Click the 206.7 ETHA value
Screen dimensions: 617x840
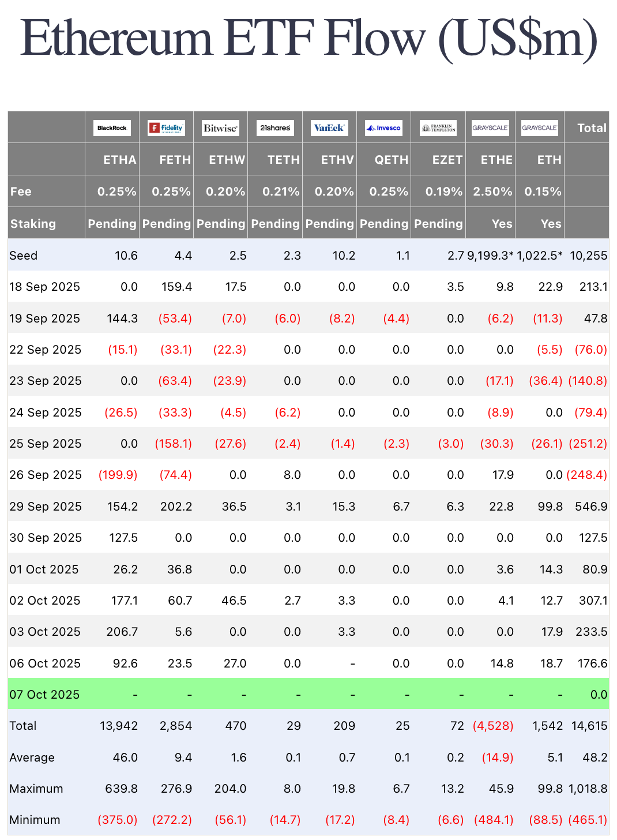[x=122, y=632]
